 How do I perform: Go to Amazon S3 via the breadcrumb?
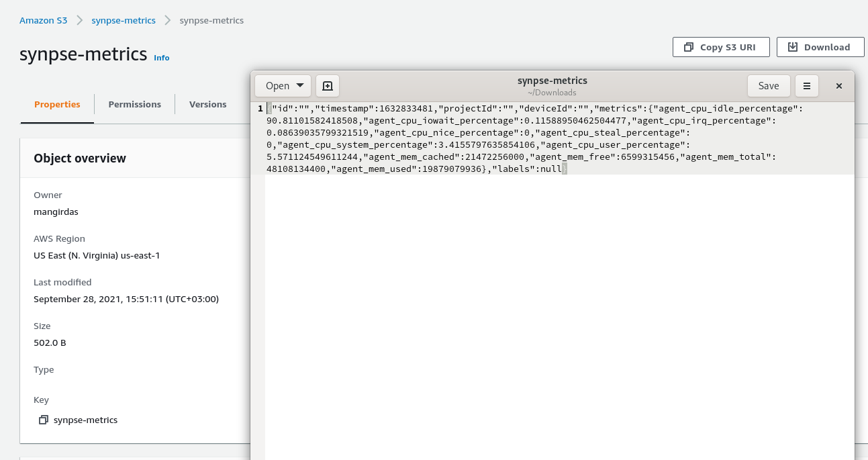point(43,20)
